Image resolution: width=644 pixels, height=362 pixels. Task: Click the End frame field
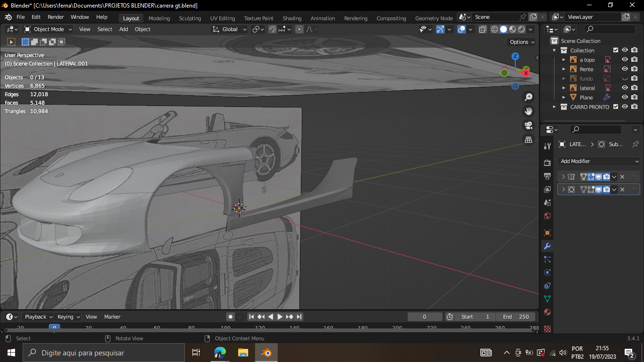coord(516,317)
